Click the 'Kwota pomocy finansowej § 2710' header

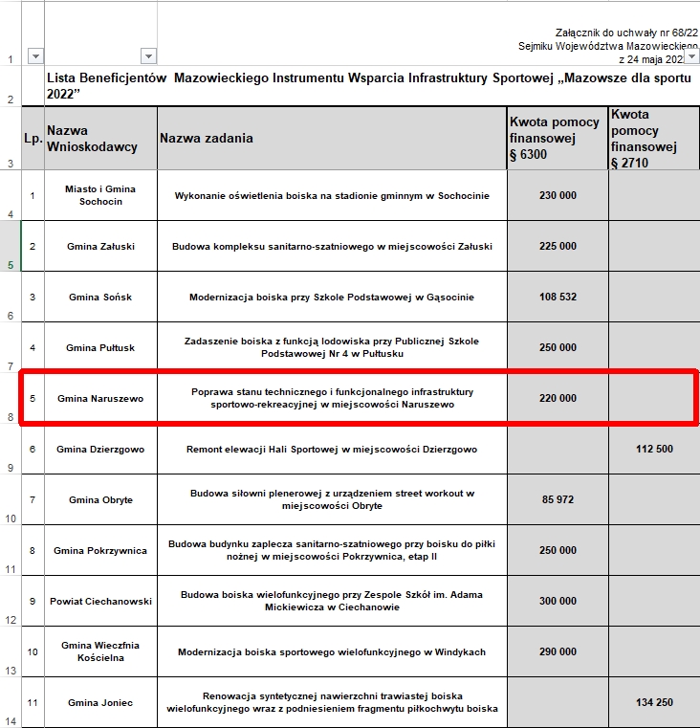coord(654,139)
